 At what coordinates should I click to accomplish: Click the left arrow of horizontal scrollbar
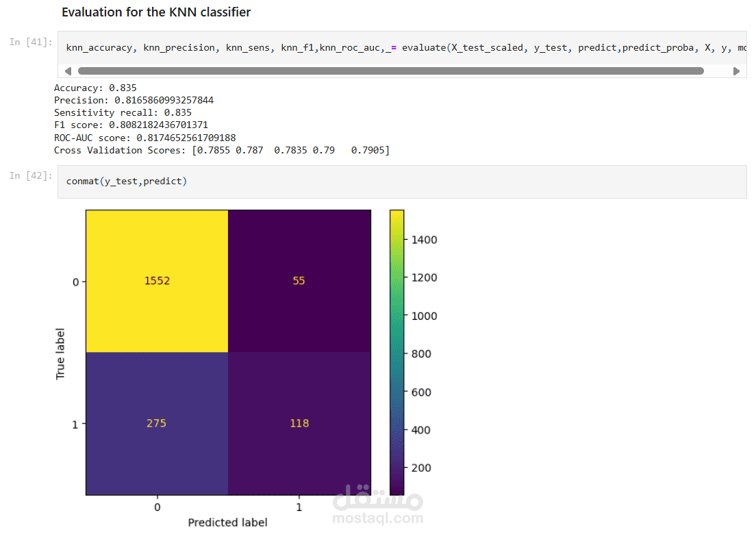(x=68, y=71)
